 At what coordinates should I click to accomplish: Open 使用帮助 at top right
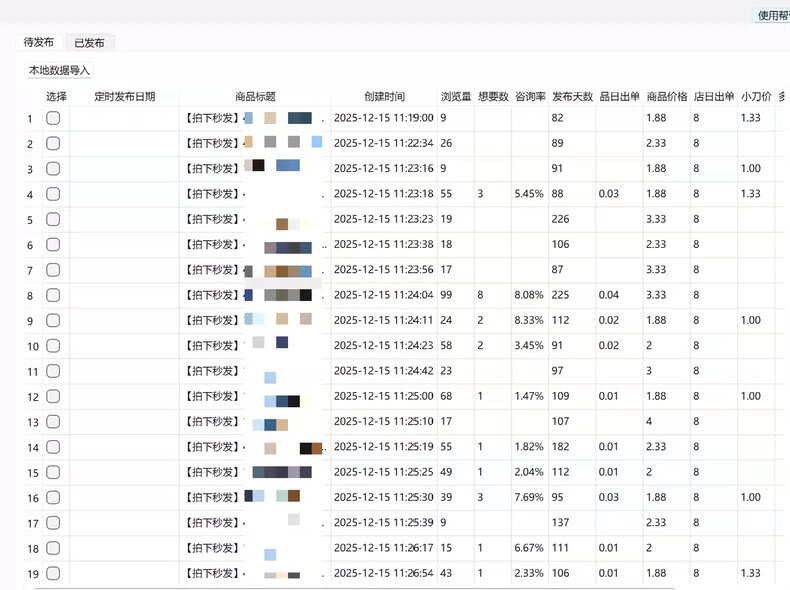pyautogui.click(x=773, y=16)
